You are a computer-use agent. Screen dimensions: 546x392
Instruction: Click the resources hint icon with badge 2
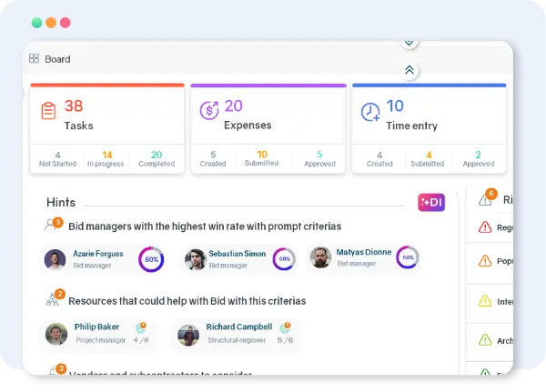pos(53,299)
